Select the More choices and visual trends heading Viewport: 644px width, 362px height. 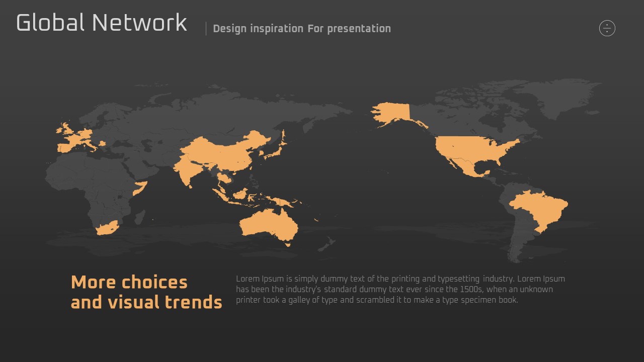(146, 292)
